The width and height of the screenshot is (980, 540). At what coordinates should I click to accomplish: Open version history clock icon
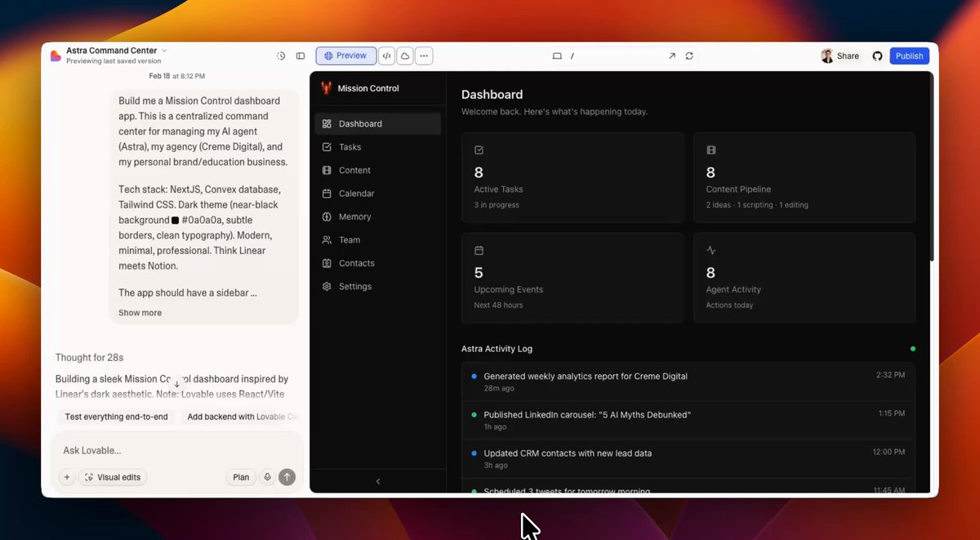coord(281,56)
